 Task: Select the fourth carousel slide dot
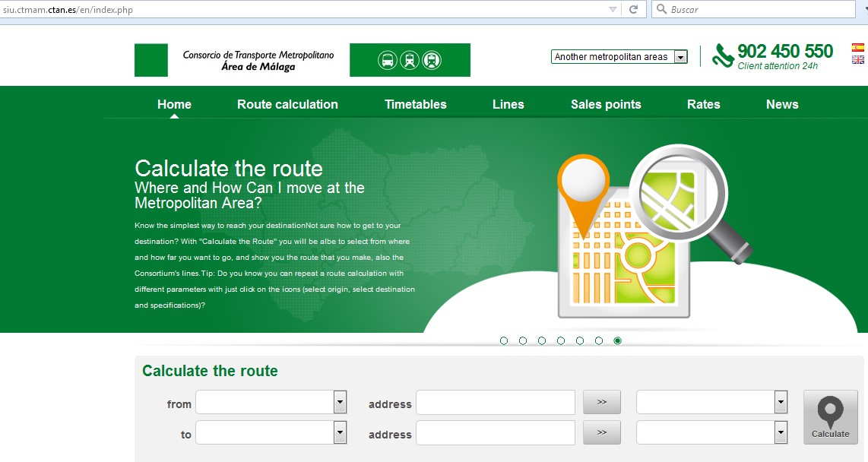561,341
